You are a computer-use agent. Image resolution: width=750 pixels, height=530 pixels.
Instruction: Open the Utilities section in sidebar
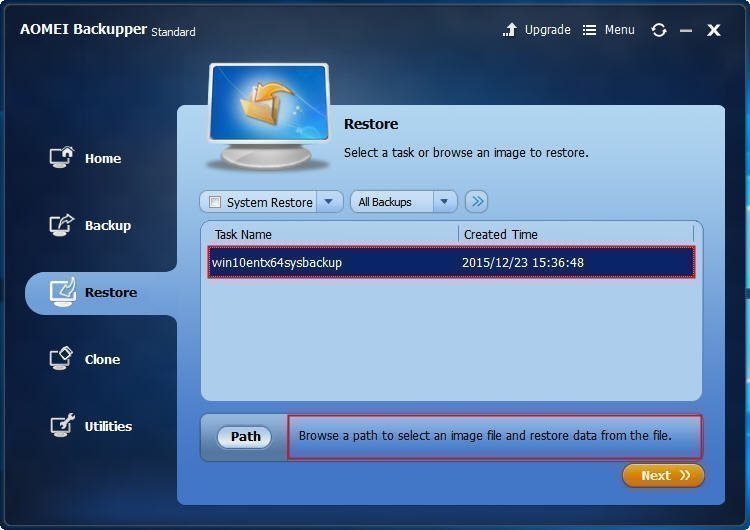[x=91, y=426]
